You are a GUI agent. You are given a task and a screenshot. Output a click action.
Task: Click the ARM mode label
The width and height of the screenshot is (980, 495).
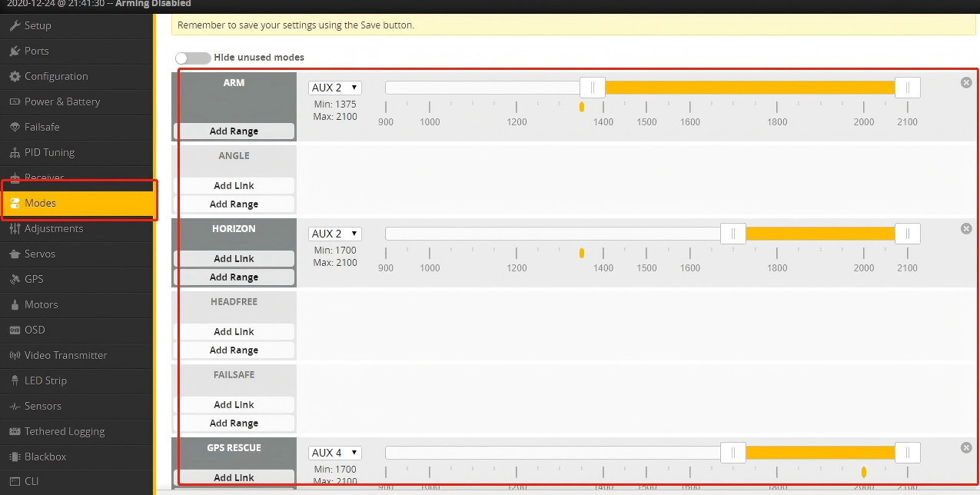[234, 82]
